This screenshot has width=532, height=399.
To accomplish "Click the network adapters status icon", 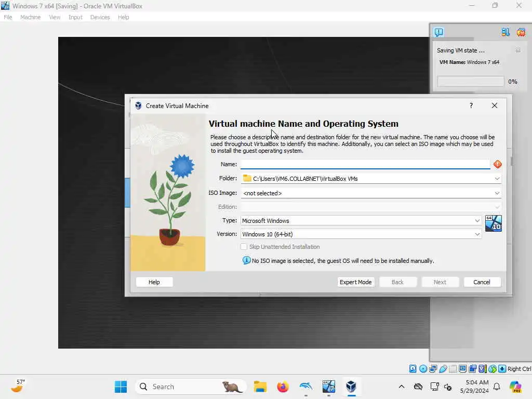I will tap(433, 369).
